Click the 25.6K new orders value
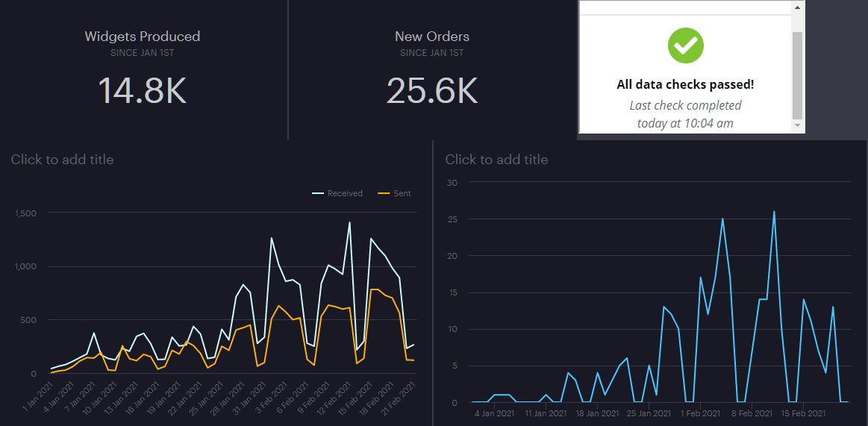 (x=431, y=90)
